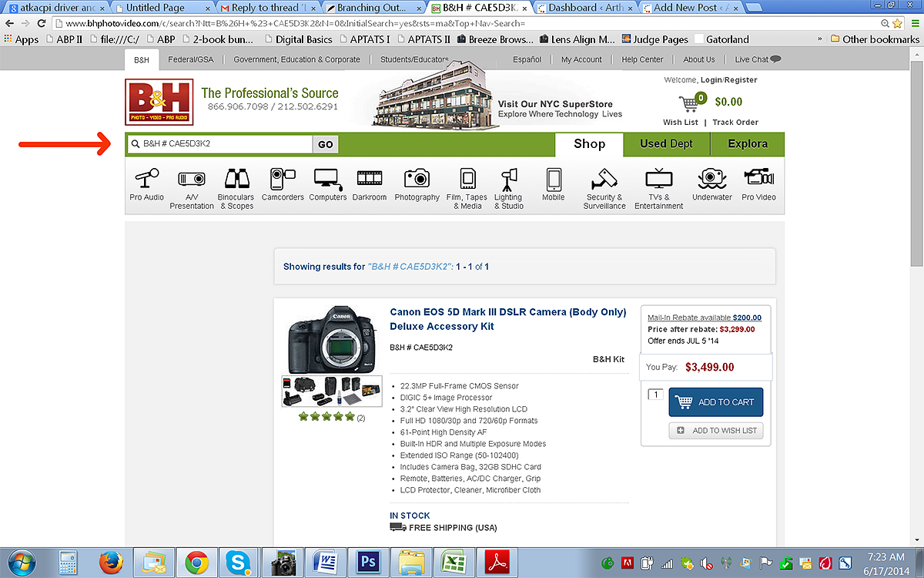
Task: Open the Security & Surveillance category
Action: pyautogui.click(x=604, y=188)
